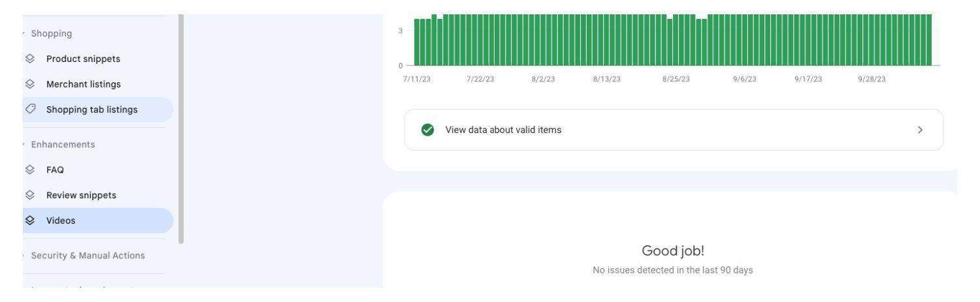980x302 pixels.
Task: Click the green valid items checkmark icon
Action: [428, 130]
